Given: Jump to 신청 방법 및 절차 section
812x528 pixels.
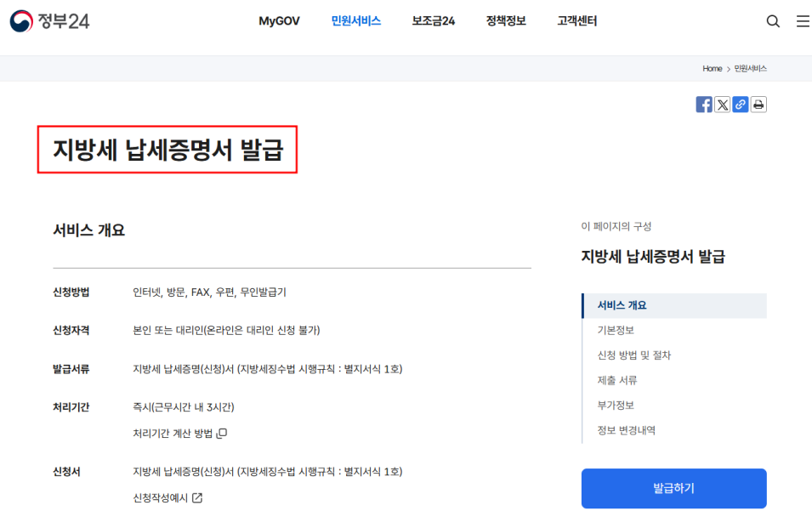Looking at the screenshot, I should 633,355.
